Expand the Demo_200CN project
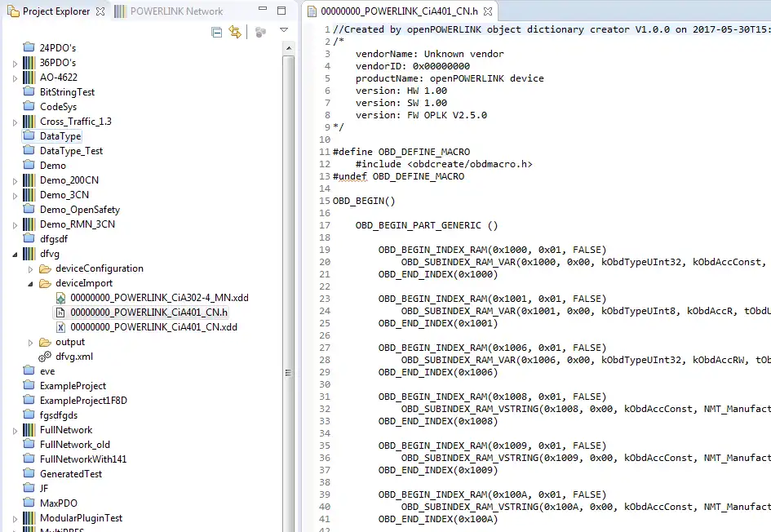 (15, 181)
